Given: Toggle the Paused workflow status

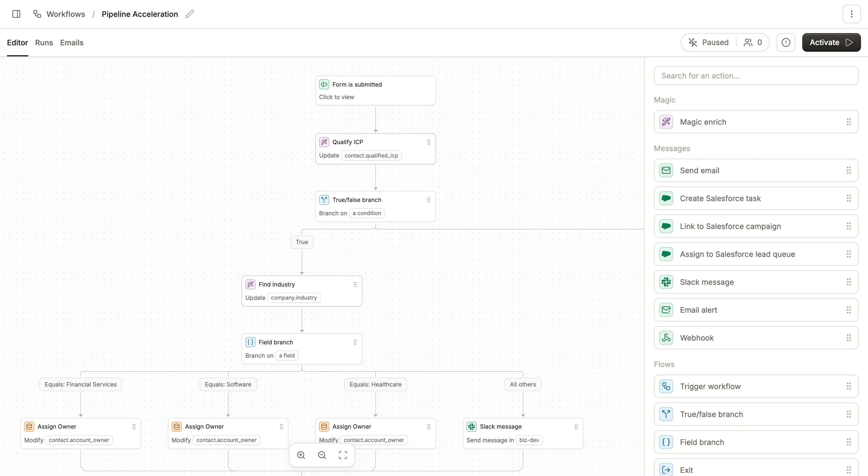Looking at the screenshot, I should [x=709, y=42].
